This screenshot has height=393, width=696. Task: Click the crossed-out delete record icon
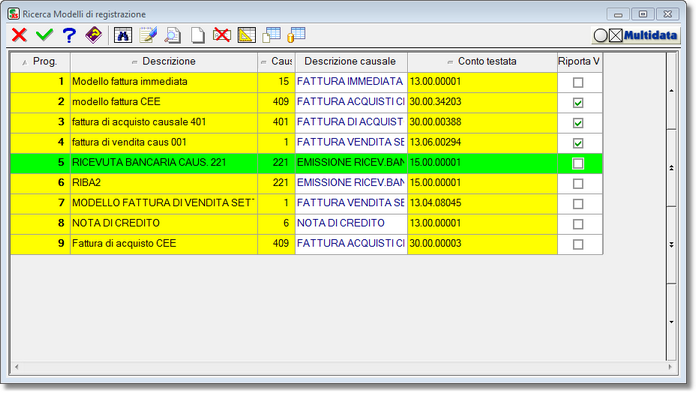[221, 35]
